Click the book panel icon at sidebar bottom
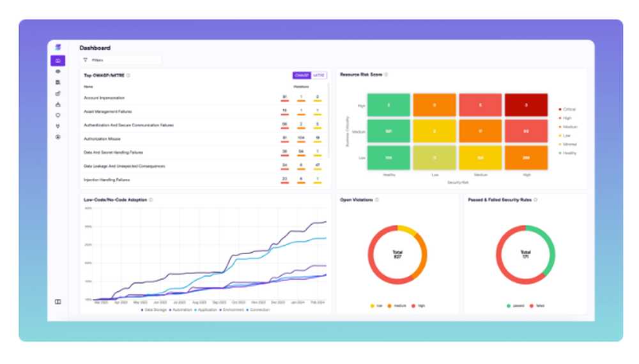639x364 pixels. (x=58, y=301)
